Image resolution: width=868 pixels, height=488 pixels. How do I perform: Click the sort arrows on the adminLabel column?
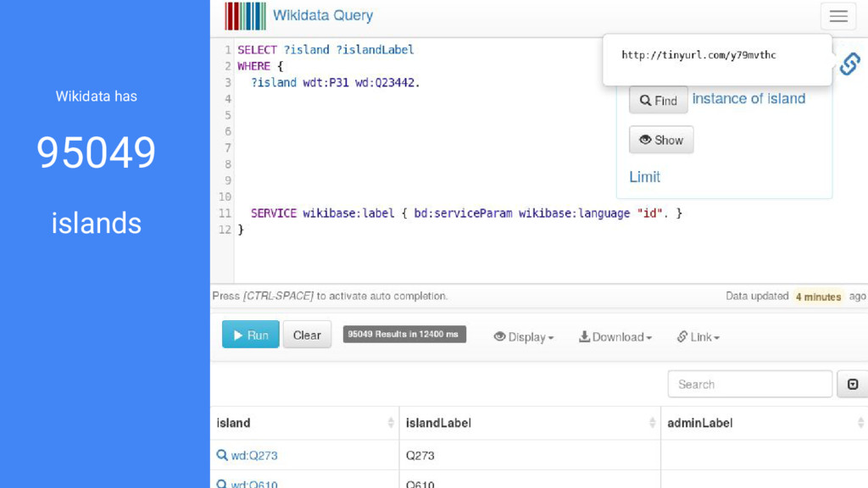pyautogui.click(x=861, y=423)
